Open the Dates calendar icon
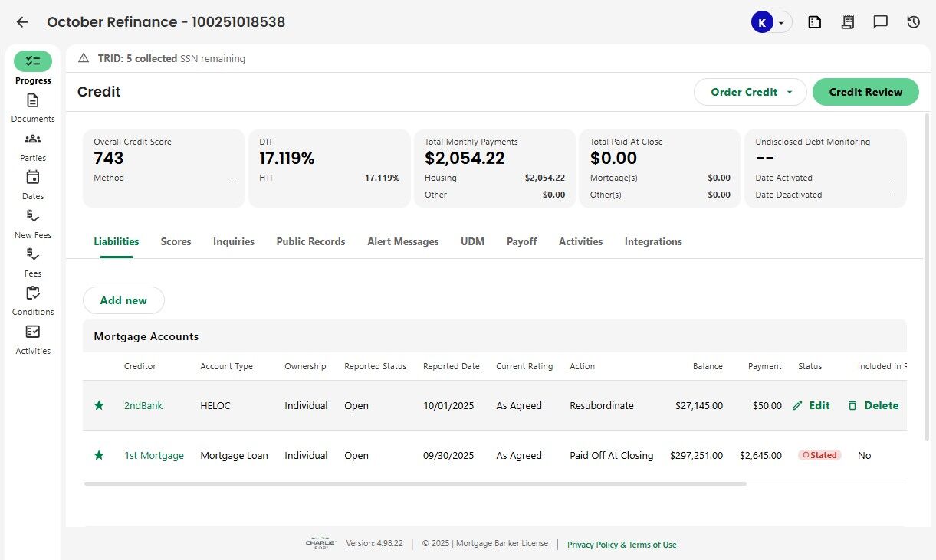936x560 pixels. [32, 178]
